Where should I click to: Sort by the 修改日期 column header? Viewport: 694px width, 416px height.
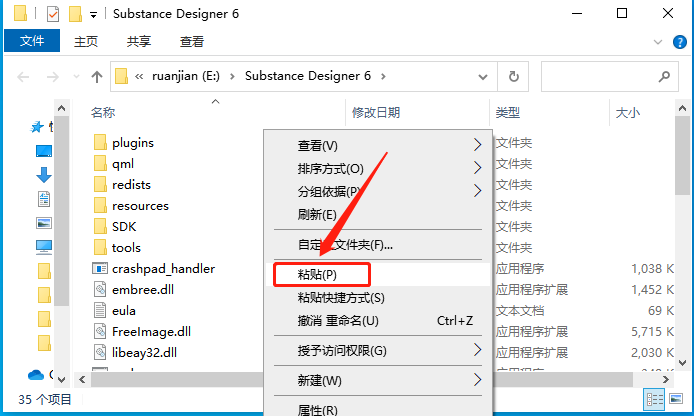click(x=376, y=112)
